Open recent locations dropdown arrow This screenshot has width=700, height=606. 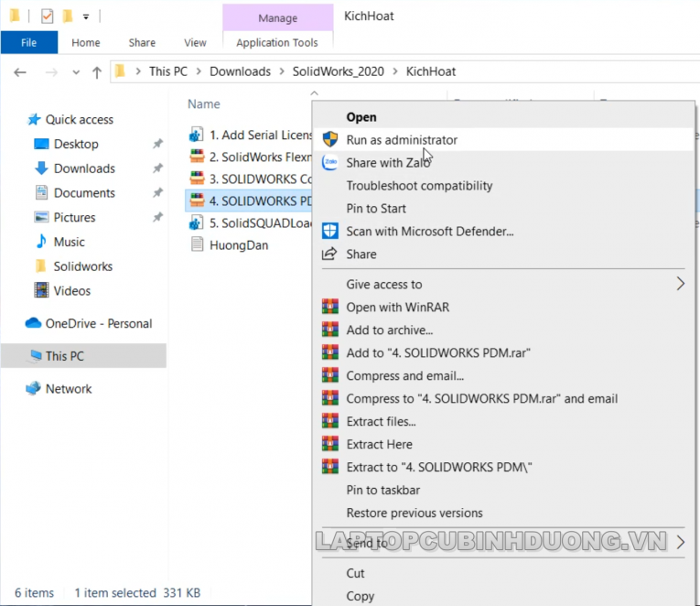click(76, 72)
